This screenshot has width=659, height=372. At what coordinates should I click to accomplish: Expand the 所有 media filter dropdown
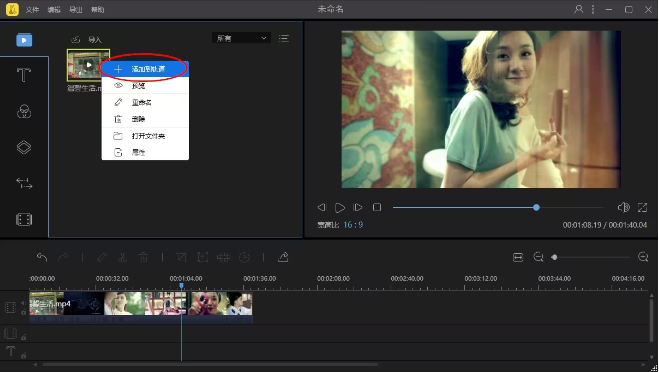241,38
